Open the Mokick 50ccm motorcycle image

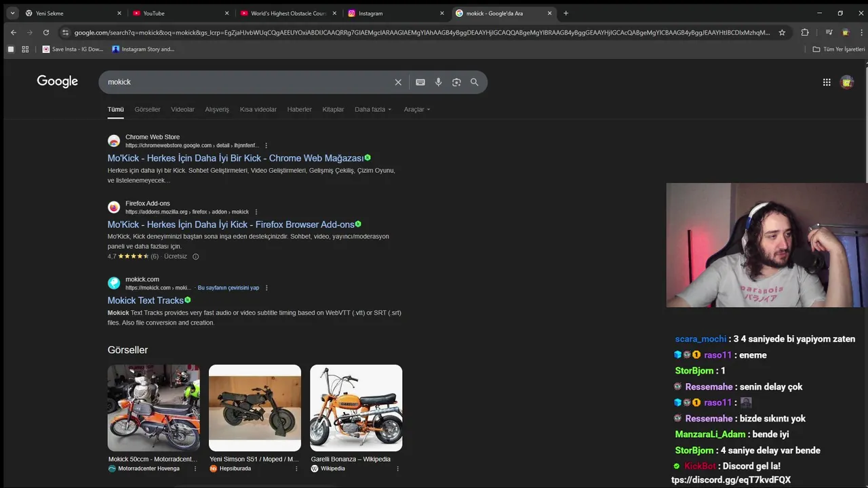153,408
